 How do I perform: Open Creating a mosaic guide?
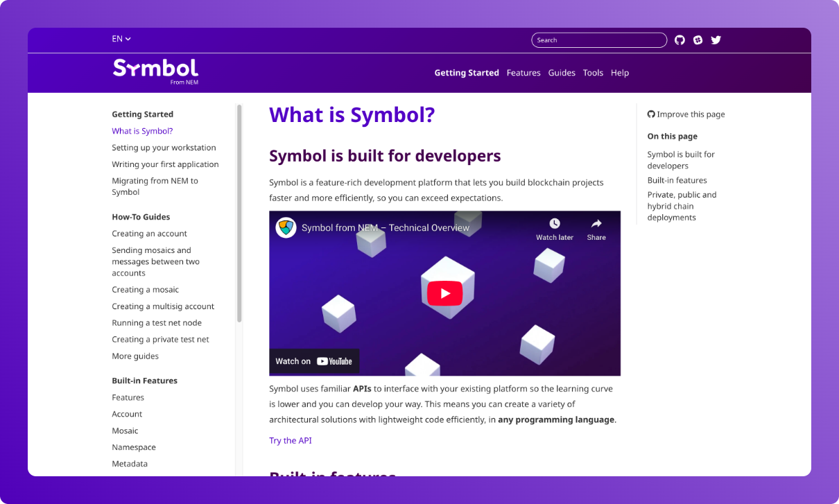145,289
